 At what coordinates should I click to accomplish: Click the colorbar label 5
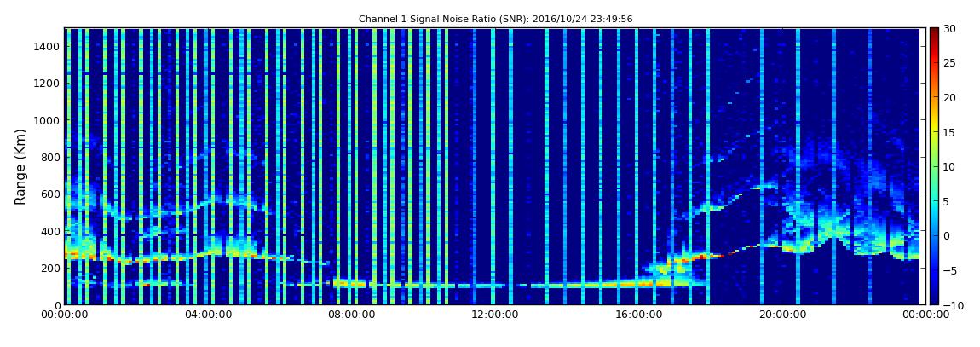pos(947,201)
